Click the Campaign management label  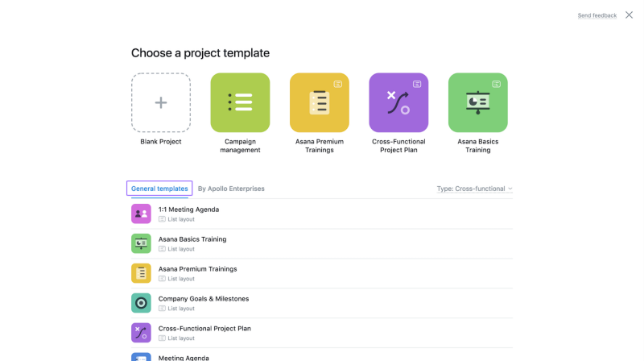240,146
